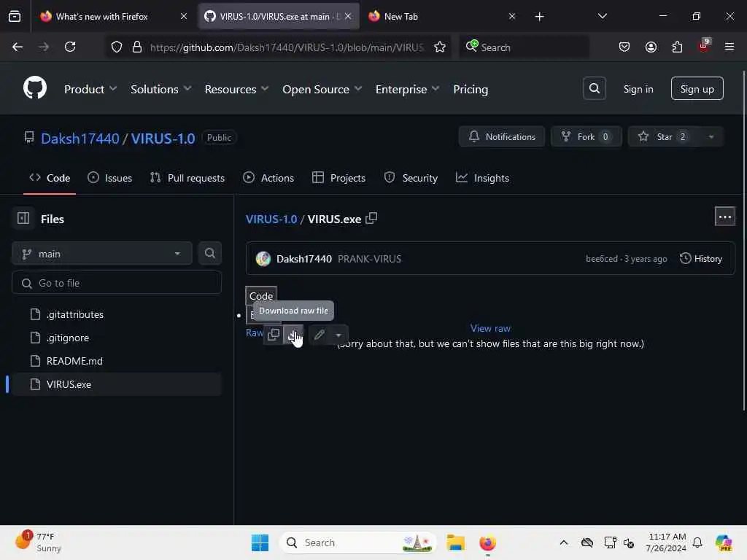Open the Star lists dropdown arrow
The image size is (747, 560).
(711, 136)
